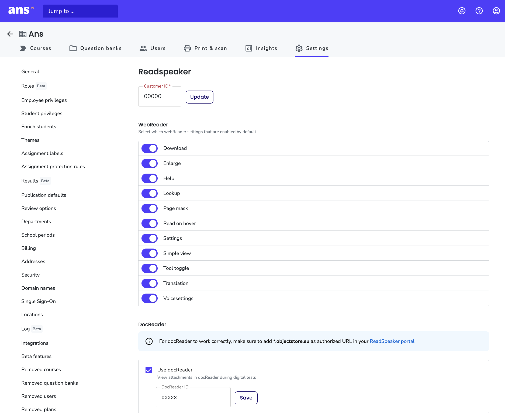The height and width of the screenshot is (420, 505).
Task: Uncheck the Use docReader checkbox
Action: [x=149, y=370]
